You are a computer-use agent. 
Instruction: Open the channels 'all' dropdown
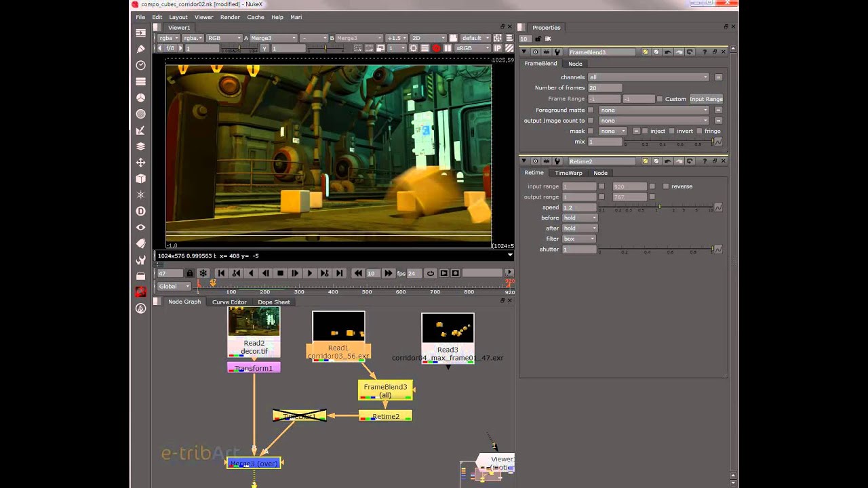click(648, 77)
